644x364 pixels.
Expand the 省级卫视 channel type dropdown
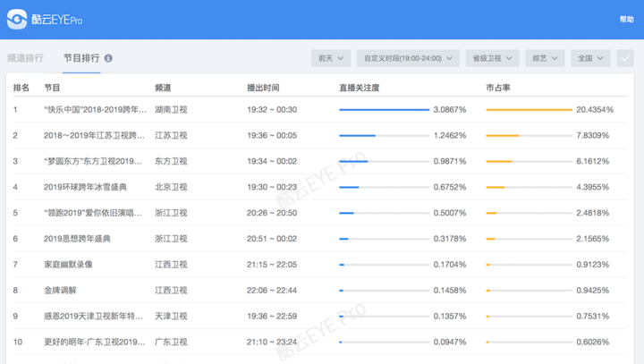click(x=492, y=58)
